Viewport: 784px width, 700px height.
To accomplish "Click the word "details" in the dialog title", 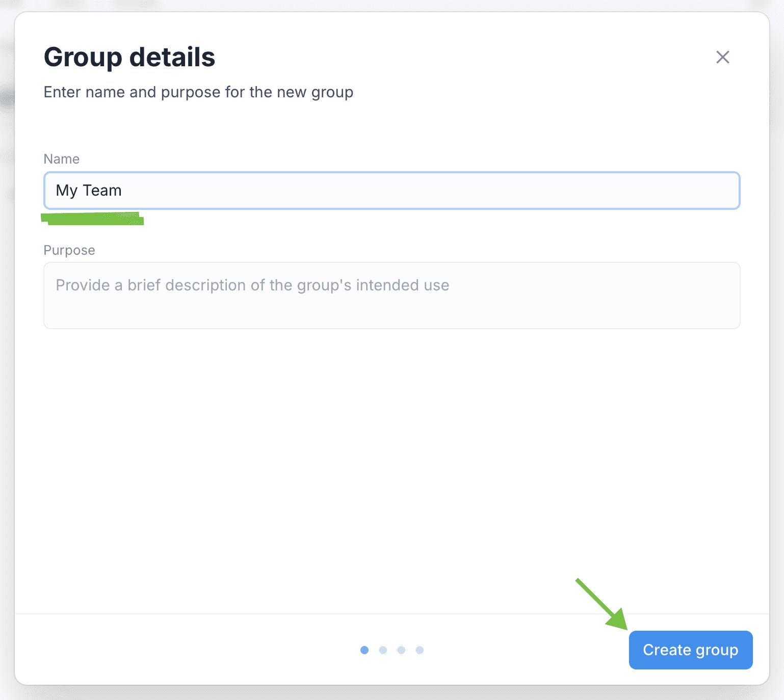I will tap(172, 57).
